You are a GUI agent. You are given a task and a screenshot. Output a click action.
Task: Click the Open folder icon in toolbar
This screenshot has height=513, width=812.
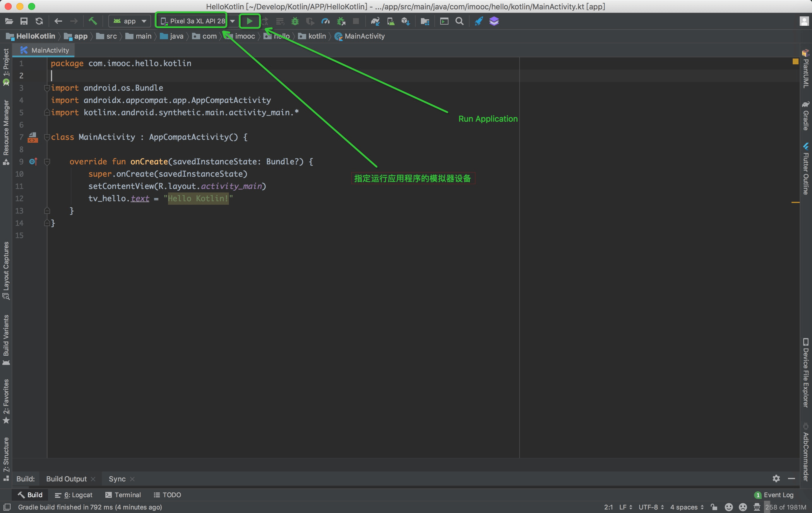[x=9, y=21]
